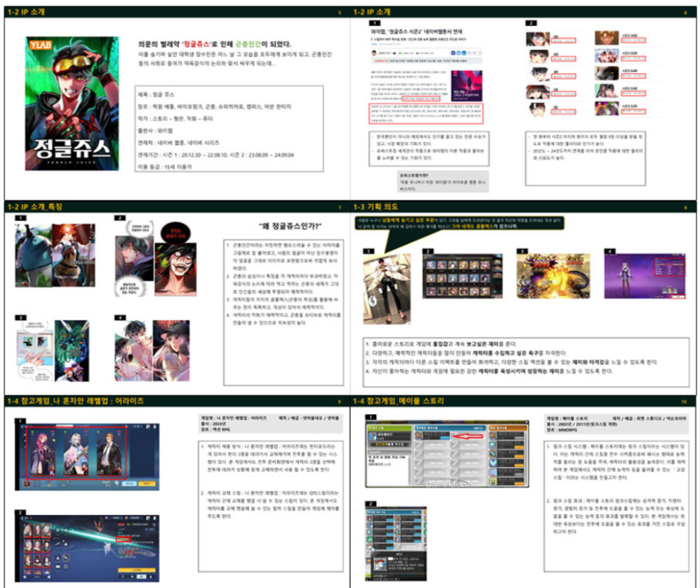This screenshot has height=588, width=700.
Task: Click the smaller dark MapleStory skill list screenshot
Action: pyautogui.click(x=396, y=544)
